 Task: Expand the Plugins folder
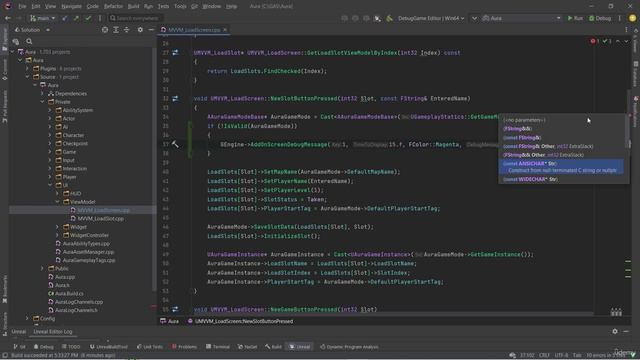tap(27, 69)
